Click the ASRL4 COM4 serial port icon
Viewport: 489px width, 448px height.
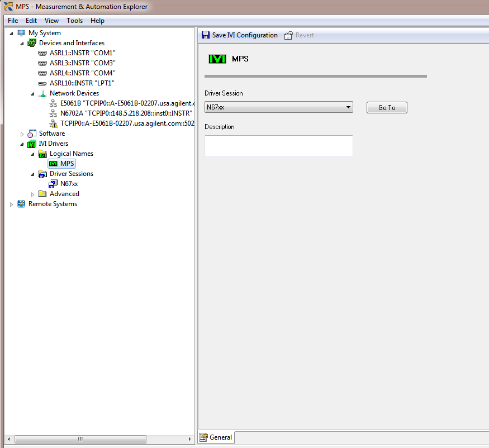[42, 73]
